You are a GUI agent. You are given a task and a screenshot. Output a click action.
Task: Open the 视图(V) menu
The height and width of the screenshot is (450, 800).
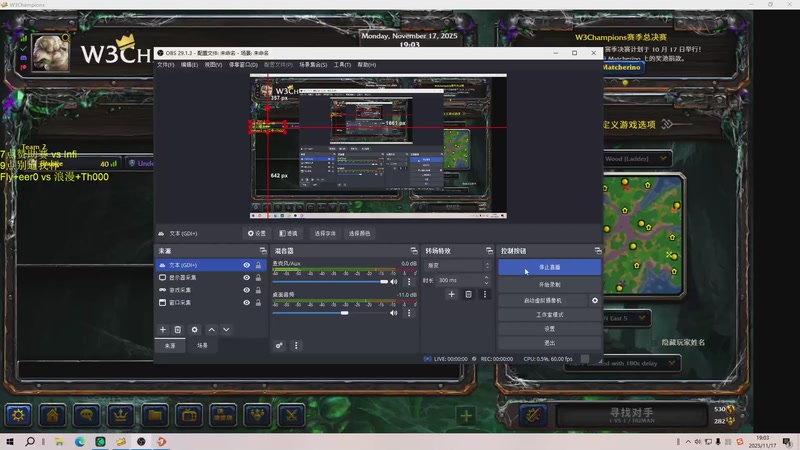point(213,65)
